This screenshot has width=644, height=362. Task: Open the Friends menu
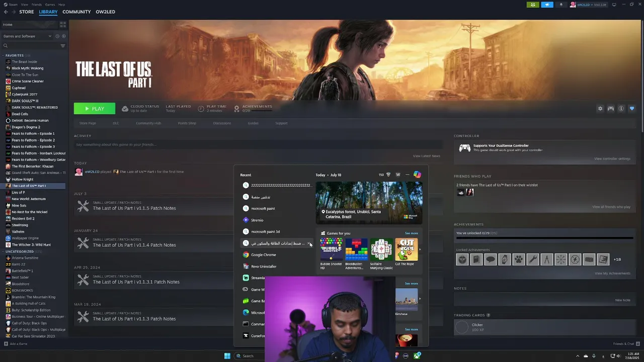click(37, 5)
